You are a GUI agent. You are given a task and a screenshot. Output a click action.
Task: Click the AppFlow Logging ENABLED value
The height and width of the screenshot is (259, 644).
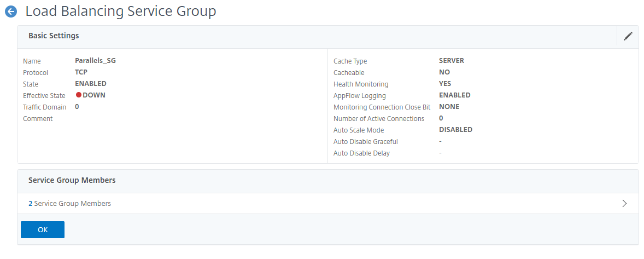tap(454, 95)
